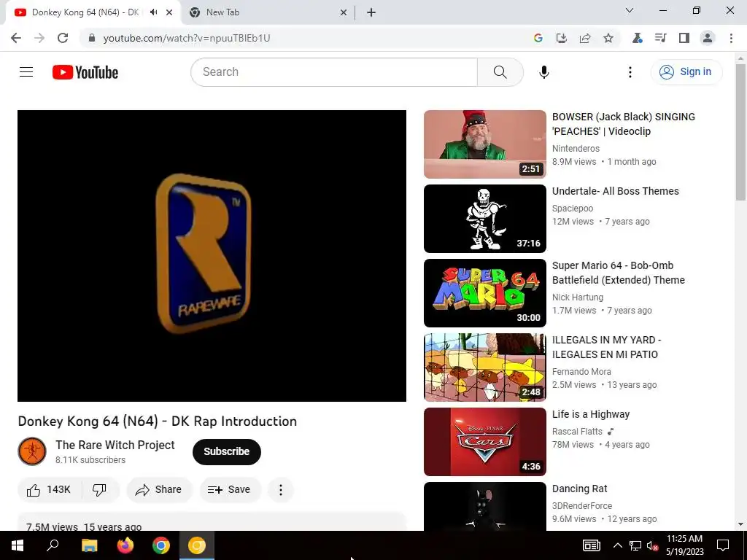This screenshot has width=747, height=560.
Task: Reload the YouTube page
Action: point(63,38)
